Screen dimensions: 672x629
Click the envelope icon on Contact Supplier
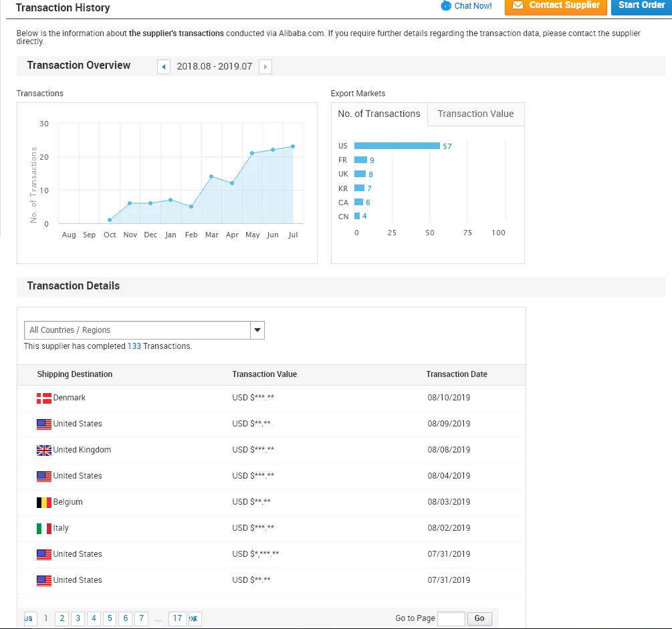pos(518,5)
